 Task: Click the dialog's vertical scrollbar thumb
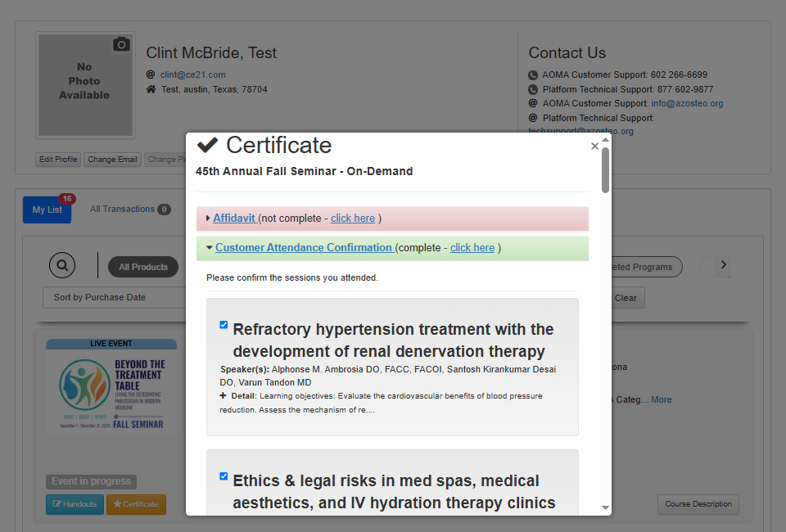pos(605,169)
